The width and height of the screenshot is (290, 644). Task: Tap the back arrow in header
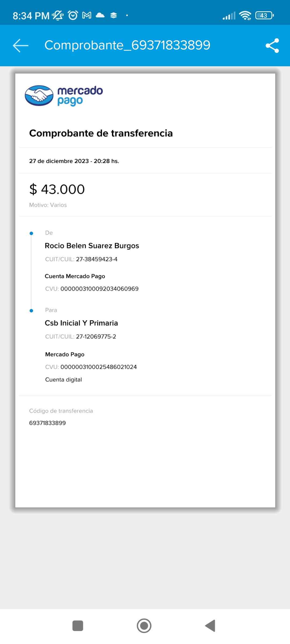point(21,45)
